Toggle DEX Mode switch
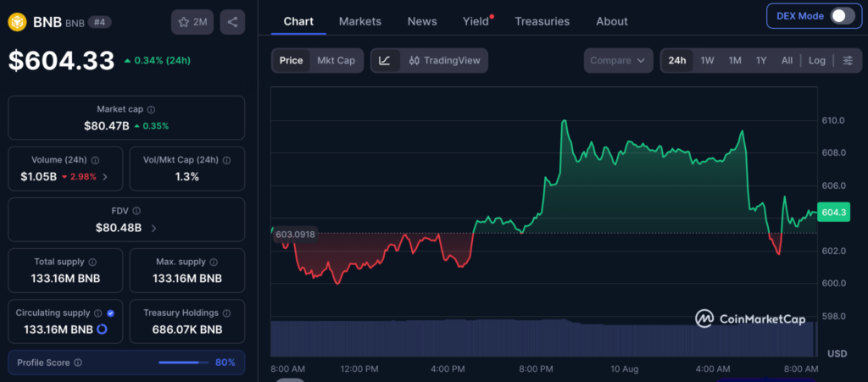868x382 pixels. tap(843, 16)
